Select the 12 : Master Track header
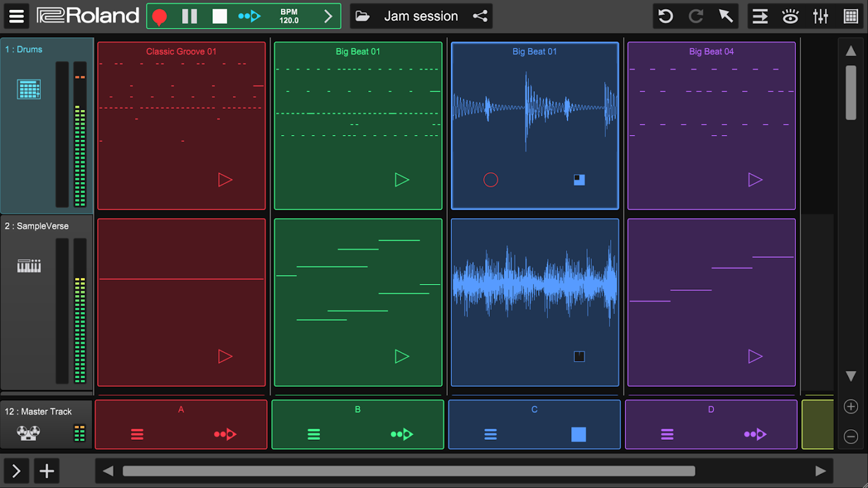868x488 pixels. [46, 424]
